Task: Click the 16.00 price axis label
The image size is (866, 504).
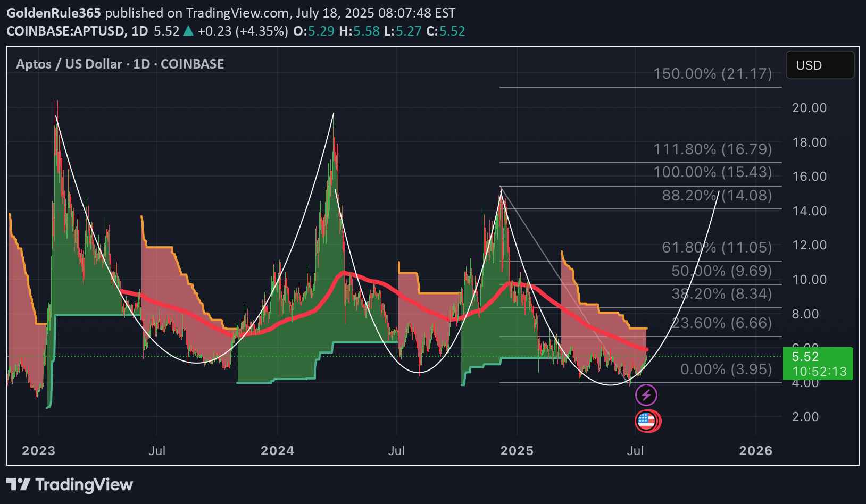Action: click(809, 177)
